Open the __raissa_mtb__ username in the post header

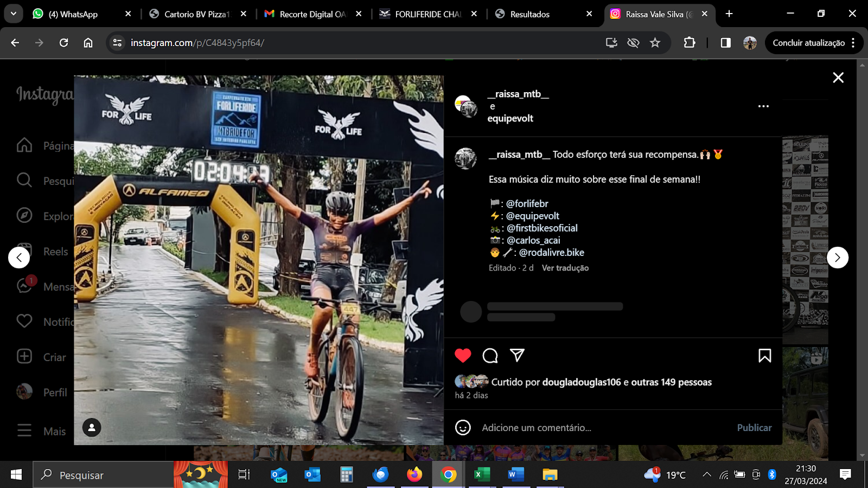518,94
